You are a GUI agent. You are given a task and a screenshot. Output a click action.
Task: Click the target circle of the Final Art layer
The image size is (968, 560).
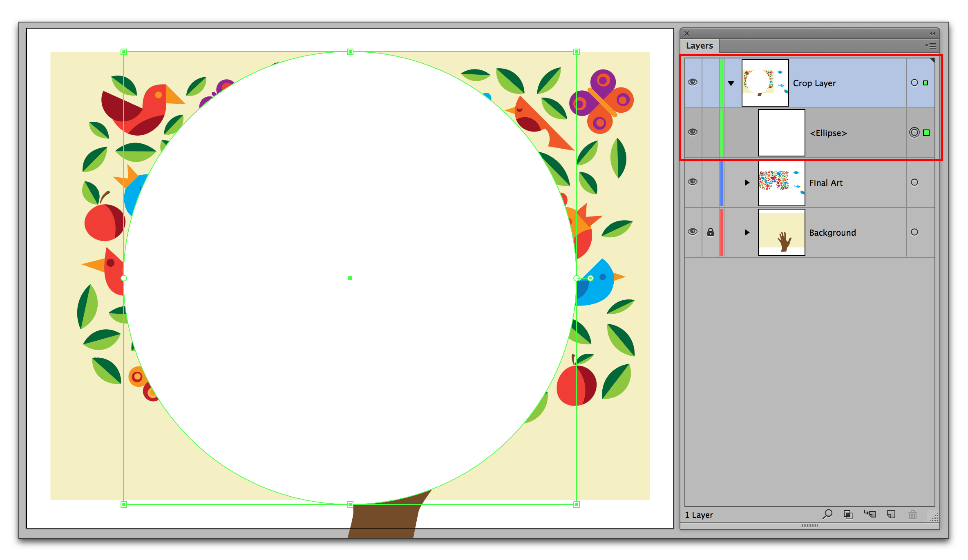coord(915,183)
